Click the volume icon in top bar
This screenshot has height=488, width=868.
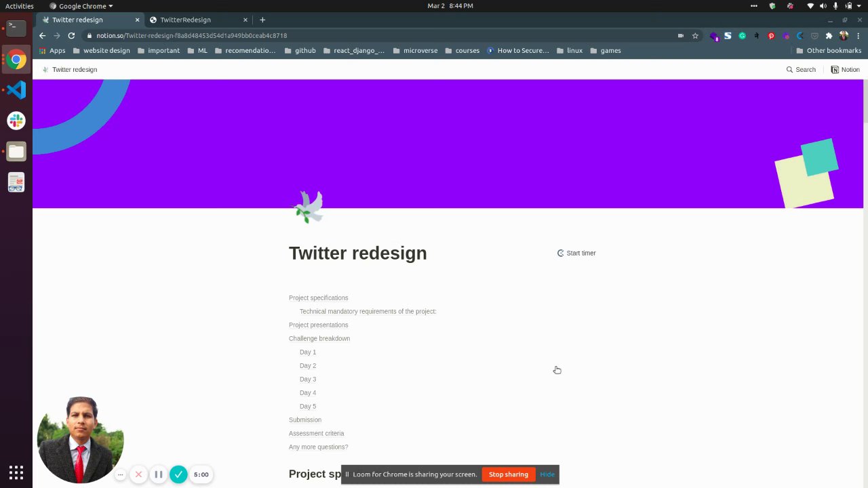tap(823, 6)
